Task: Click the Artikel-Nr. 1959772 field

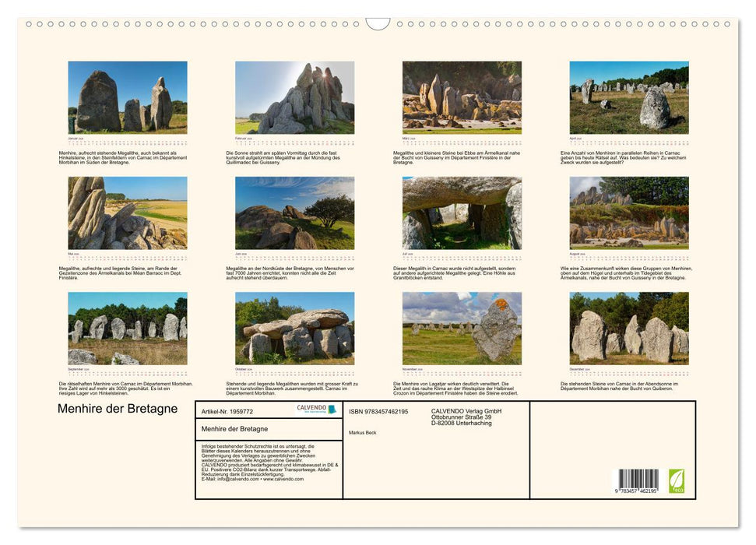Action: click(x=227, y=411)
